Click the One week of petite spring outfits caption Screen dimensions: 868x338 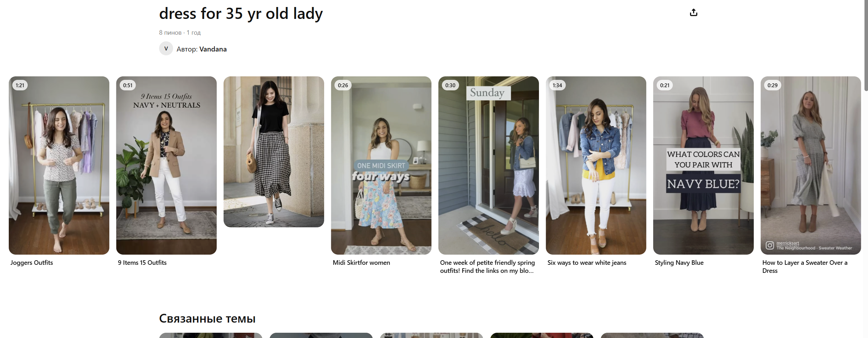point(487,267)
